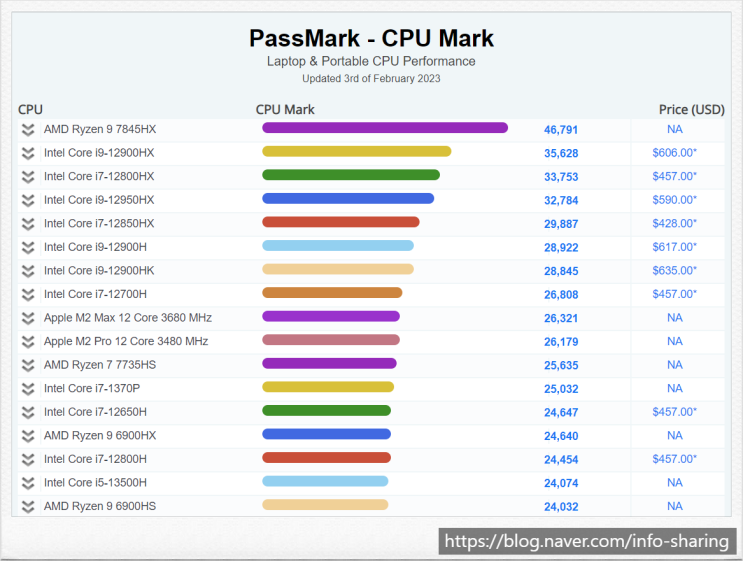743x561 pixels.
Task: Click the PassMark - CPU Mark title
Action: point(372,38)
